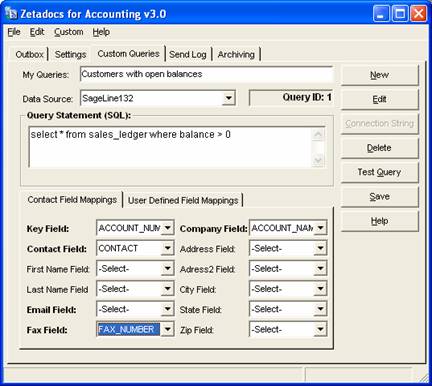The width and height of the screenshot is (432, 386).
Task: Expand the Email Field dropdown
Action: [x=167, y=309]
